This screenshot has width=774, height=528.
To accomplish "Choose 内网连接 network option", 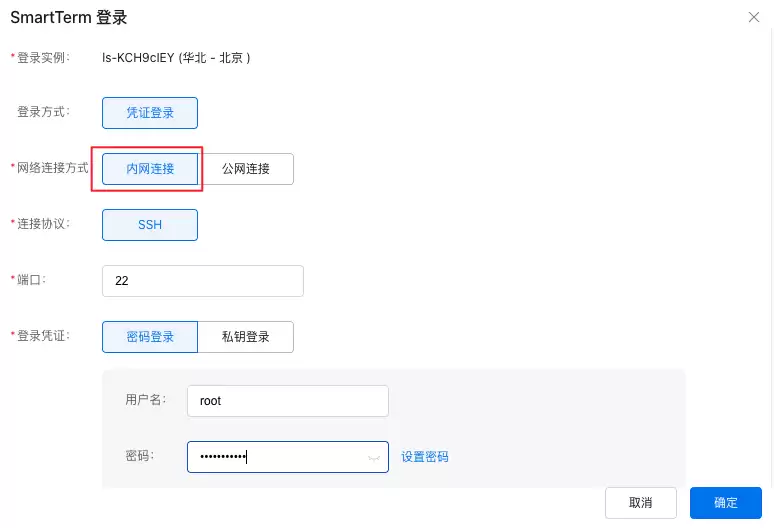I will [150, 169].
